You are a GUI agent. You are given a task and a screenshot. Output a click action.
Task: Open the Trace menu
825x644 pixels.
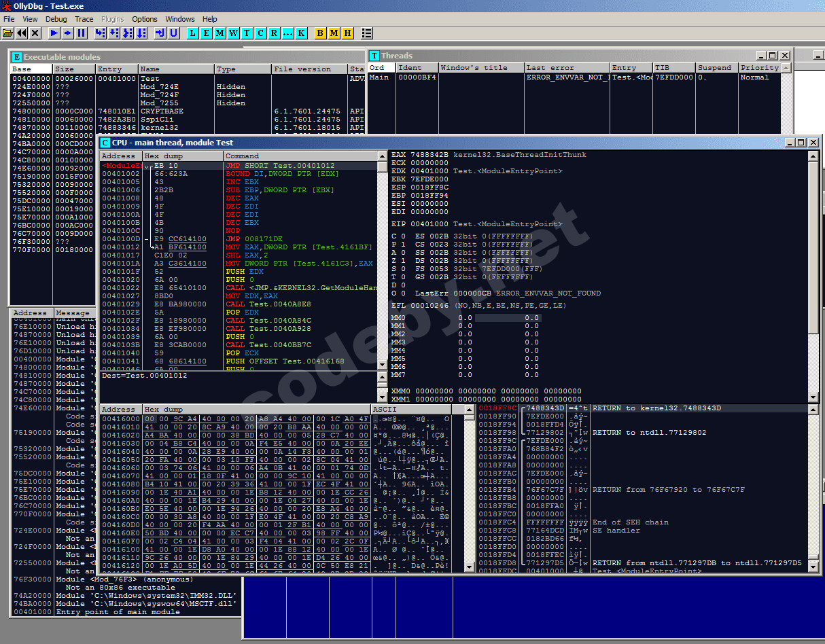click(84, 19)
